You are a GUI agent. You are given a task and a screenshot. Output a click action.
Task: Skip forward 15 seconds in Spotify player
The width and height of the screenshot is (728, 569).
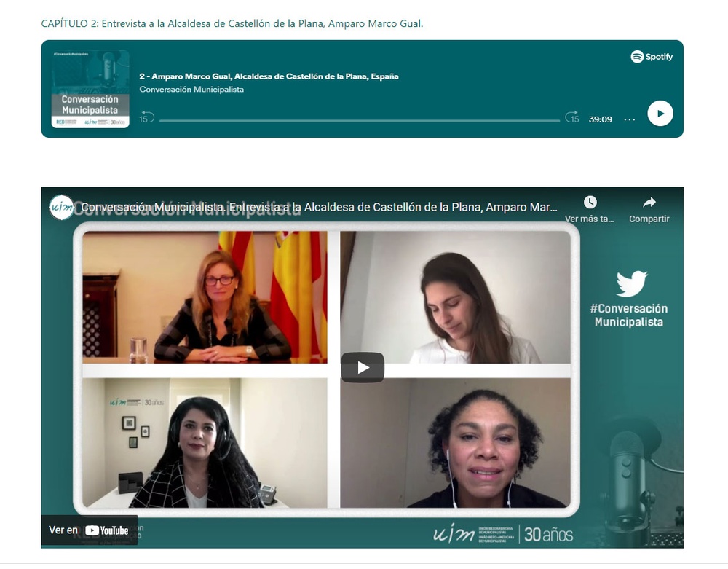tap(572, 117)
